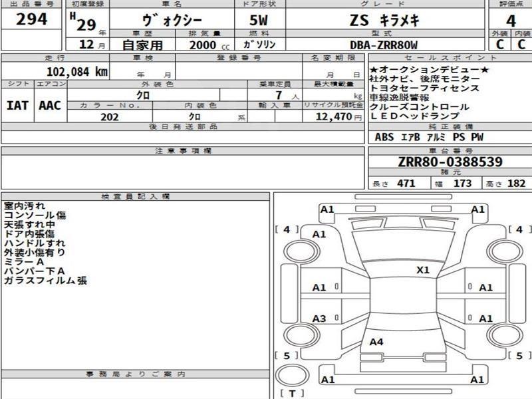Select the トヨタセーフティセンス line
Screen dimensions: 532x399
point(424,88)
